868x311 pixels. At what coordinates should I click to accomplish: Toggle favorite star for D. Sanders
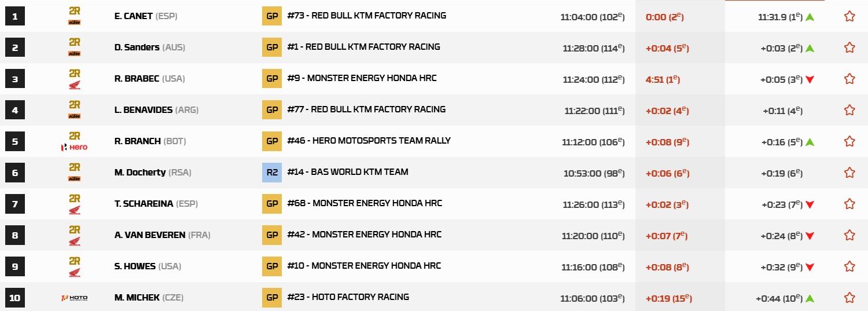[849, 47]
